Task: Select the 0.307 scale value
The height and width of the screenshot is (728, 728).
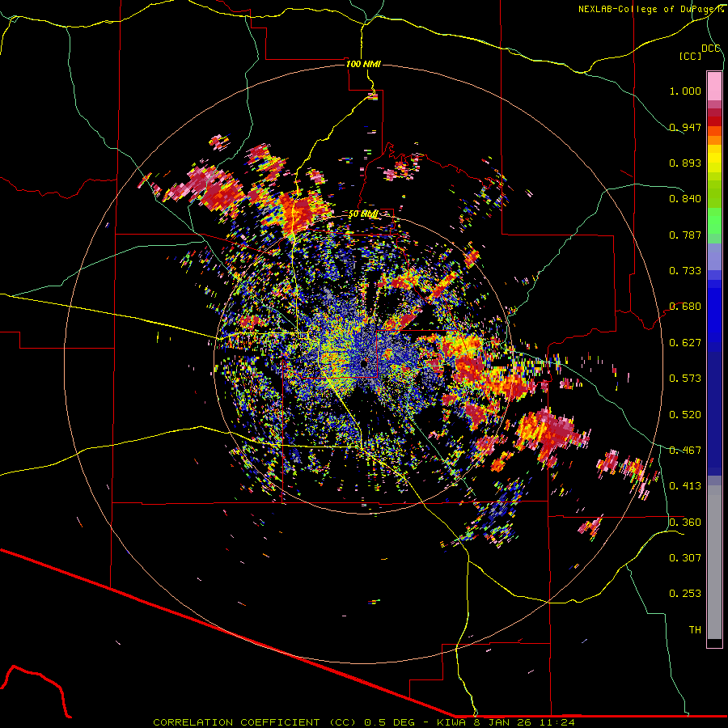Action: coord(685,558)
